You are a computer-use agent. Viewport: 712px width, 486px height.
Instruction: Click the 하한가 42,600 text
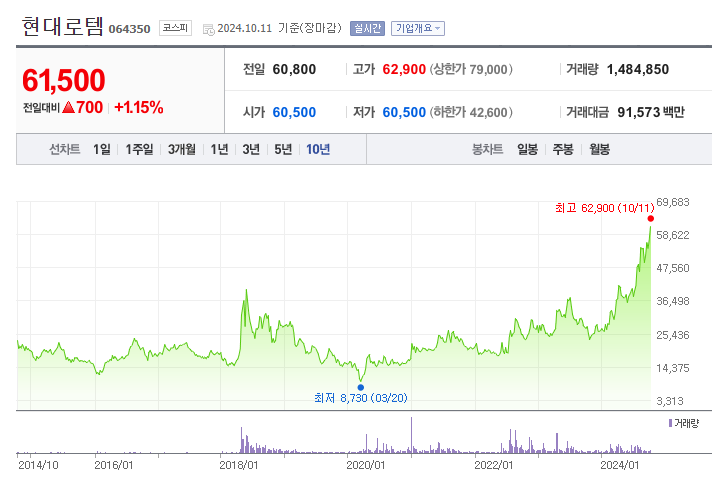(x=471, y=112)
